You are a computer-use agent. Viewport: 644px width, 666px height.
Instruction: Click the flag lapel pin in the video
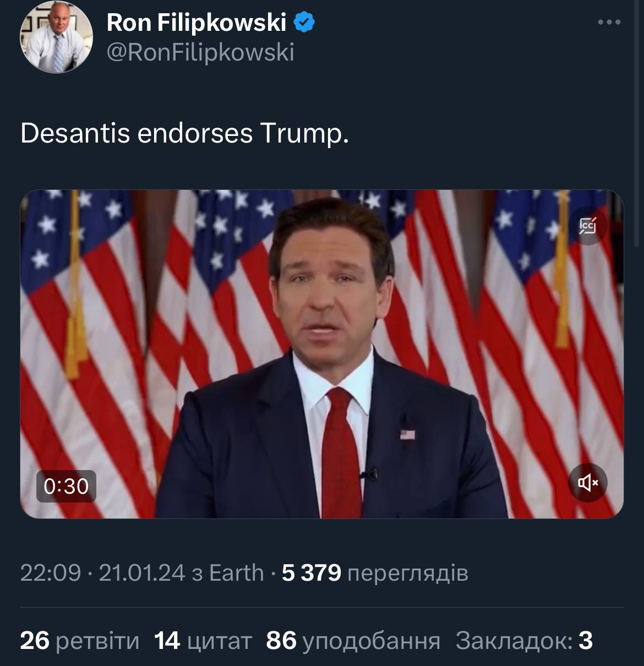(407, 434)
